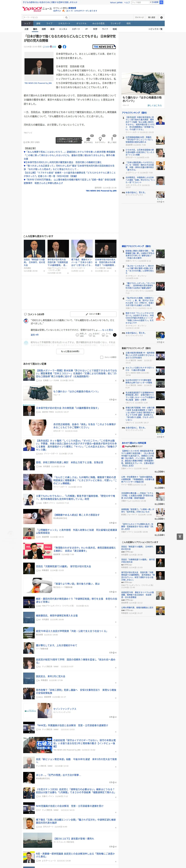Open first commenter's avatar icon
186x868 pixels.
26,321
